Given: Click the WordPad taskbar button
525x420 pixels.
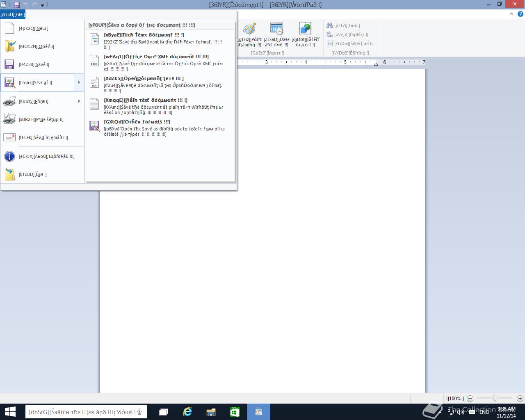Looking at the screenshot, I should click(x=259, y=412).
